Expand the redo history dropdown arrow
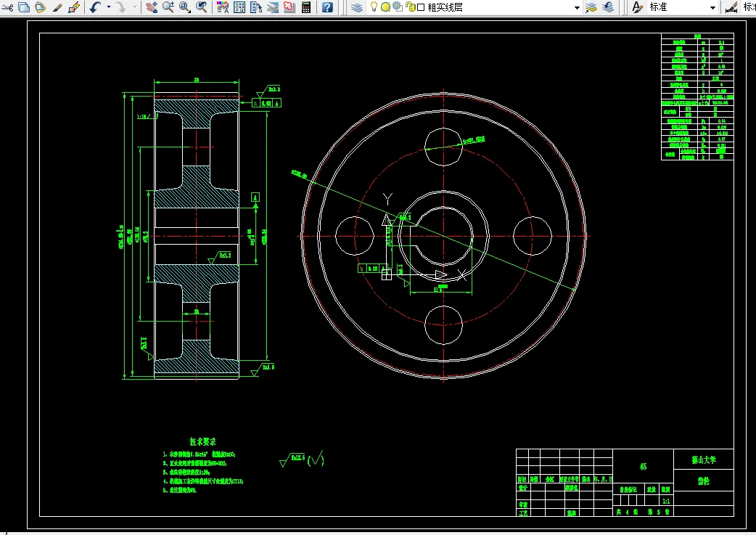 tap(134, 7)
